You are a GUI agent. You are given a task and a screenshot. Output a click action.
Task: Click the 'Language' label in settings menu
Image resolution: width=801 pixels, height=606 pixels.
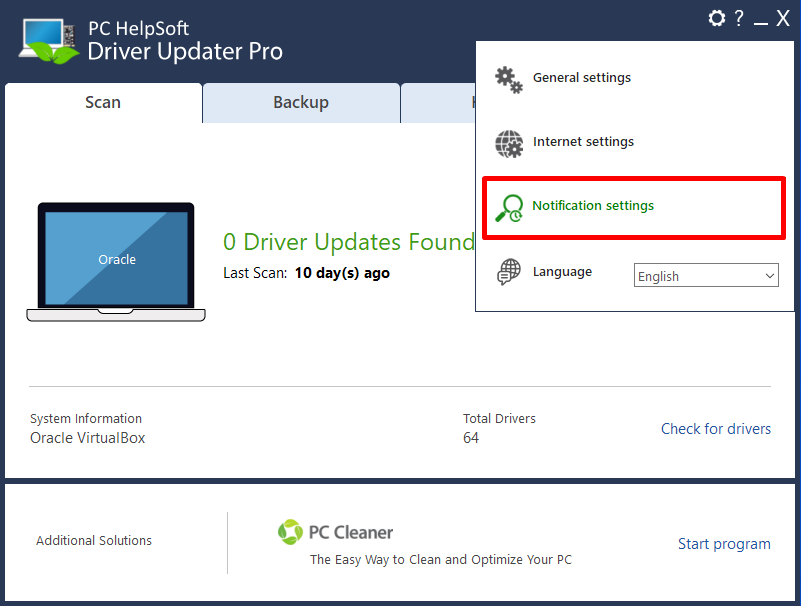point(562,272)
